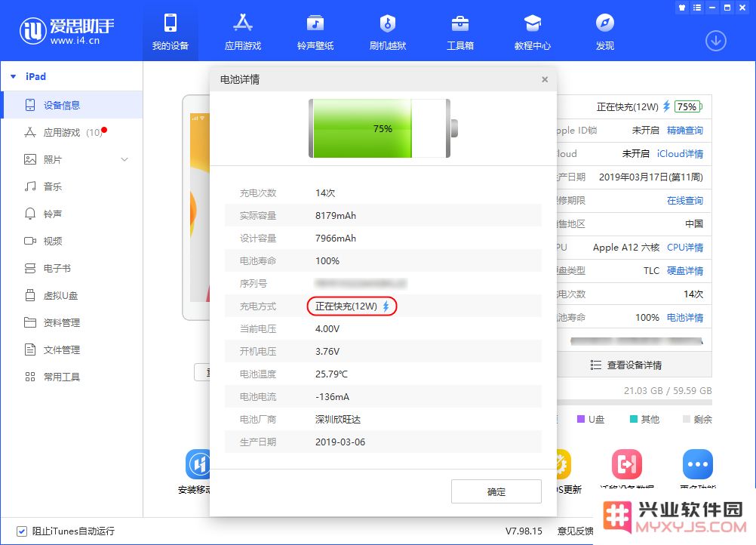Click the pink 迁移设备数据 icon
756x545 pixels.
[626, 464]
